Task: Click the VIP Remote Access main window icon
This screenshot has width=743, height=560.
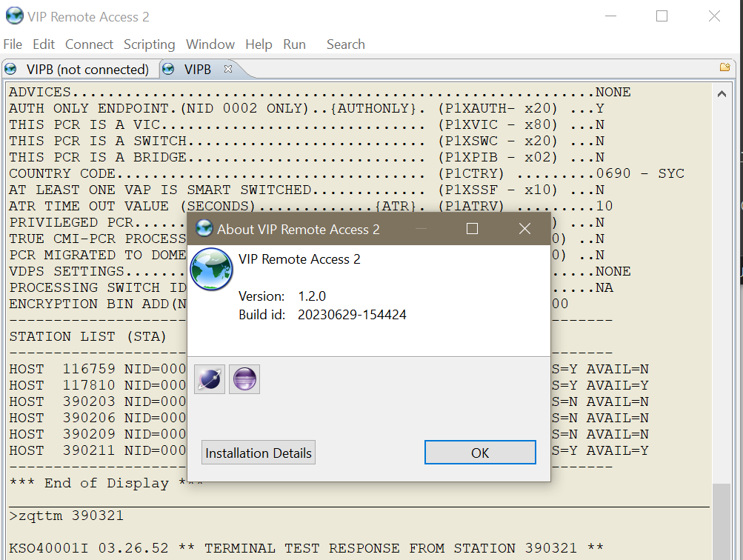Action: tap(13, 16)
